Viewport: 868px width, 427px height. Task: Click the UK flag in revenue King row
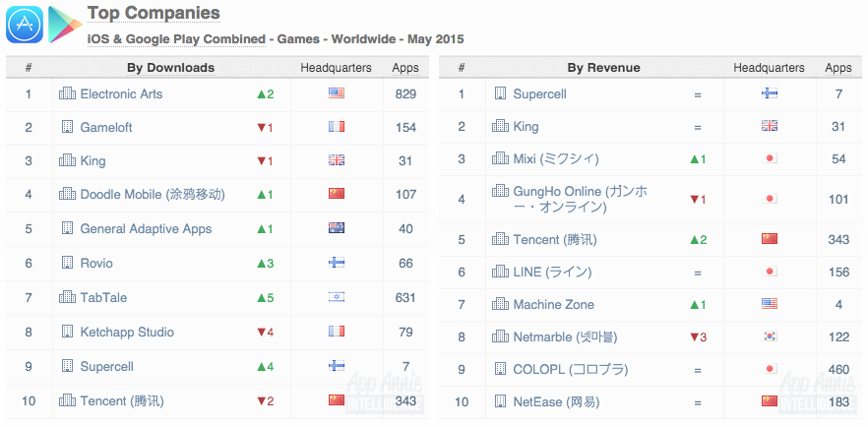(769, 126)
